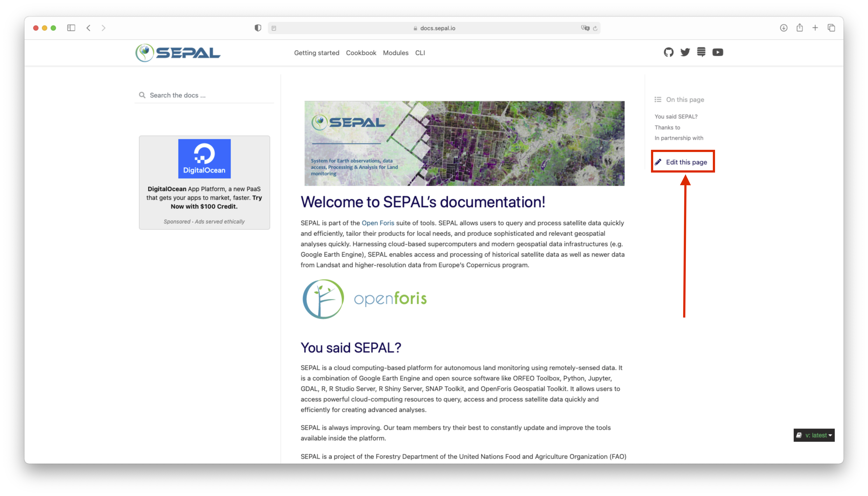Screen dimensions: 868x496
Task: Open the Open Foris link in the text
Action: (x=378, y=223)
